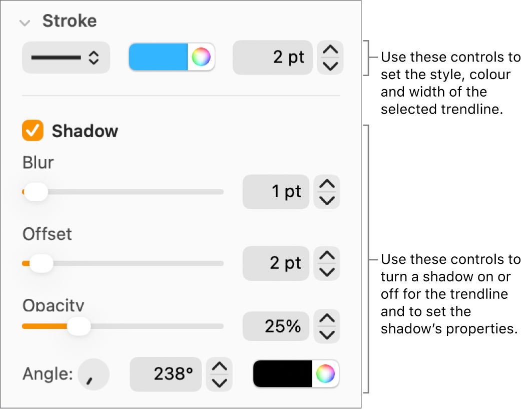This screenshot has height=409, width=532.
Task: Select the Stroke section header
Action: [70, 21]
